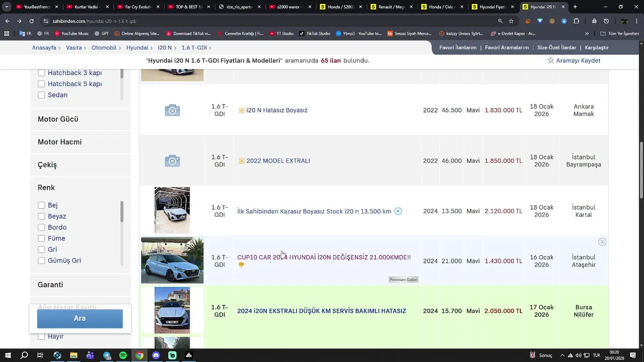Screen dimensions: 644x362
Task: Go to Anasayfa breadcrumb
Action: coord(44,48)
